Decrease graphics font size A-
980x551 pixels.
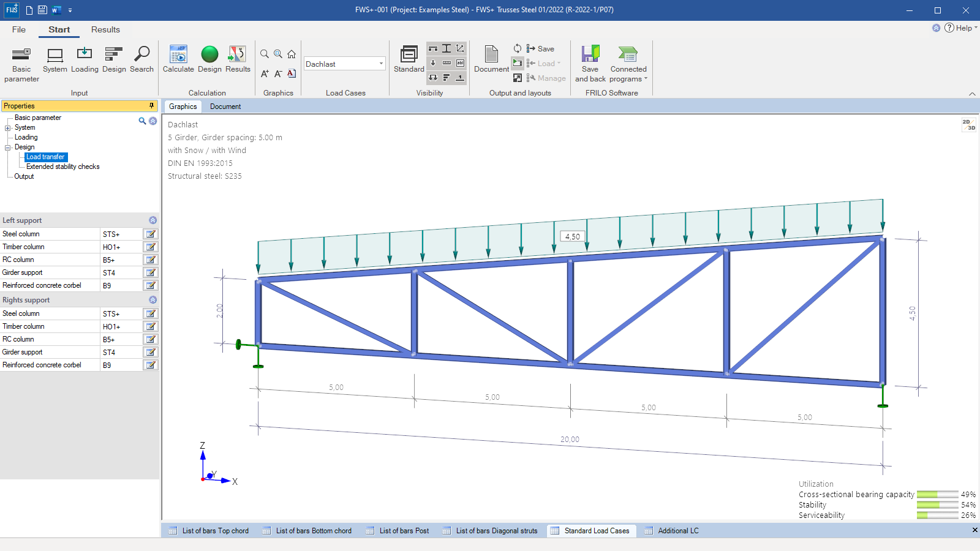(278, 73)
